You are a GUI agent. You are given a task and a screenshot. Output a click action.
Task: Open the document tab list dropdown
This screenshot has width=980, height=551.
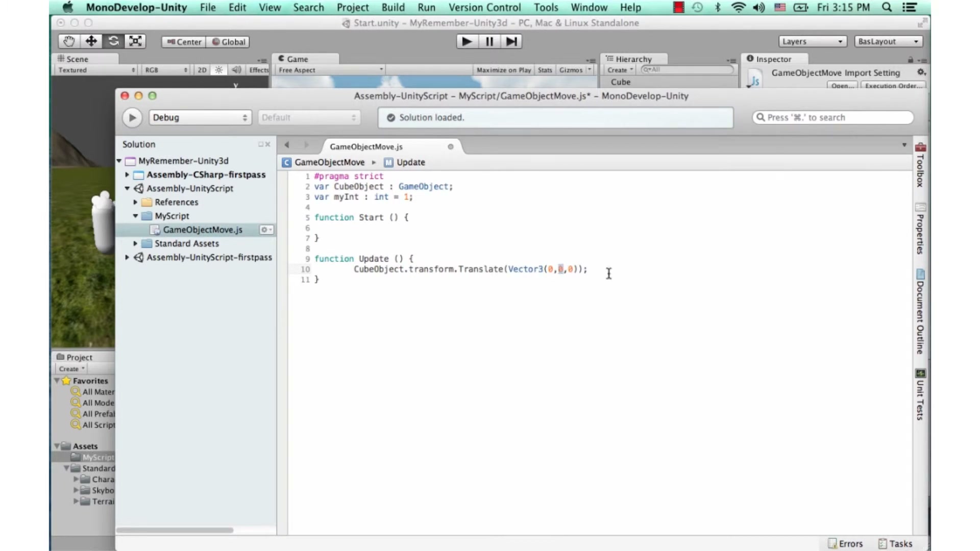pos(904,145)
